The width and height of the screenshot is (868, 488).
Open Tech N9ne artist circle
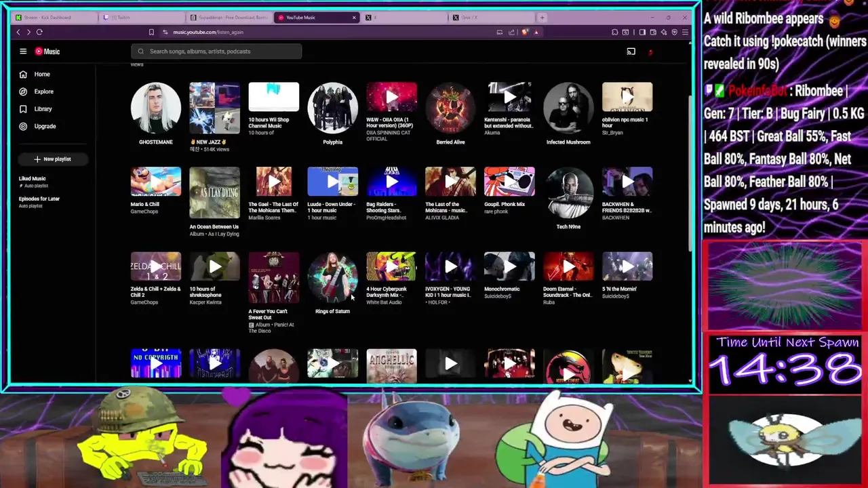[568, 192]
